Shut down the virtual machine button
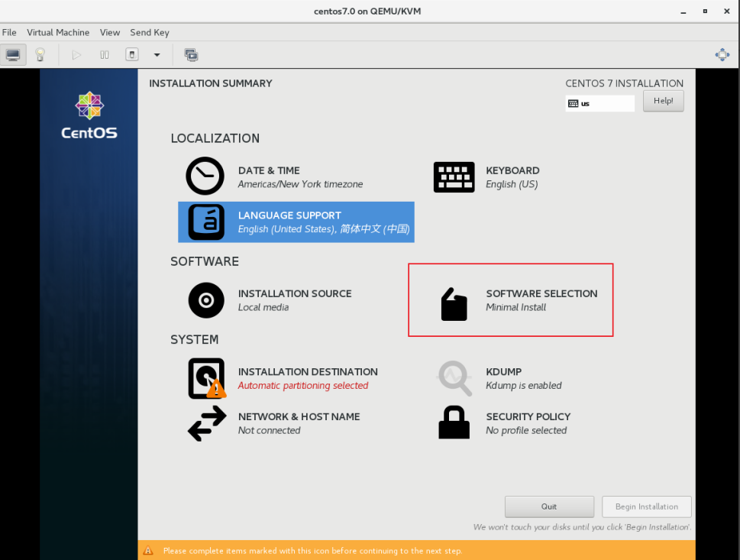Image resolution: width=740 pixels, height=560 pixels. (132, 55)
